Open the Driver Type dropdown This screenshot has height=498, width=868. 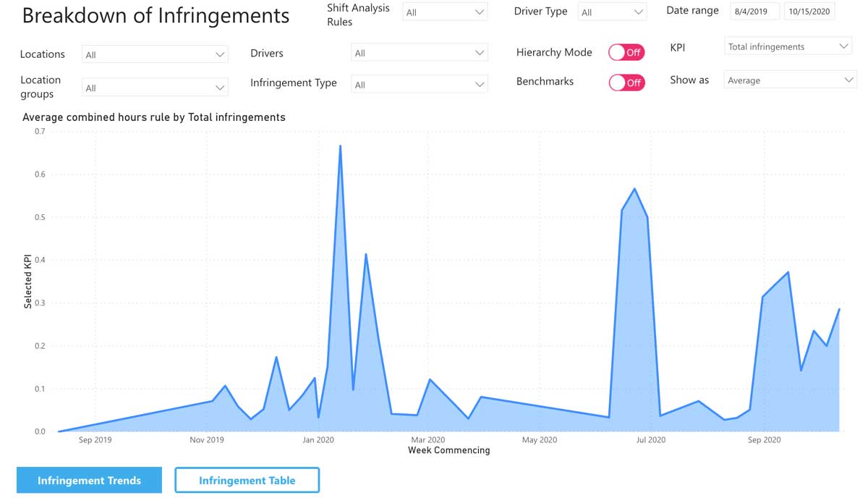pos(612,12)
